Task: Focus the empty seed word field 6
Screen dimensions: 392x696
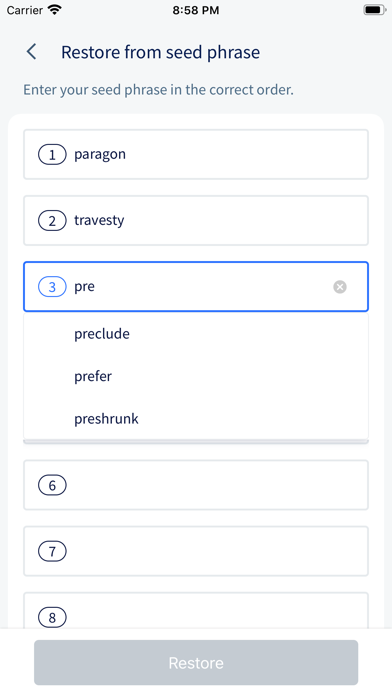Action: pos(196,485)
